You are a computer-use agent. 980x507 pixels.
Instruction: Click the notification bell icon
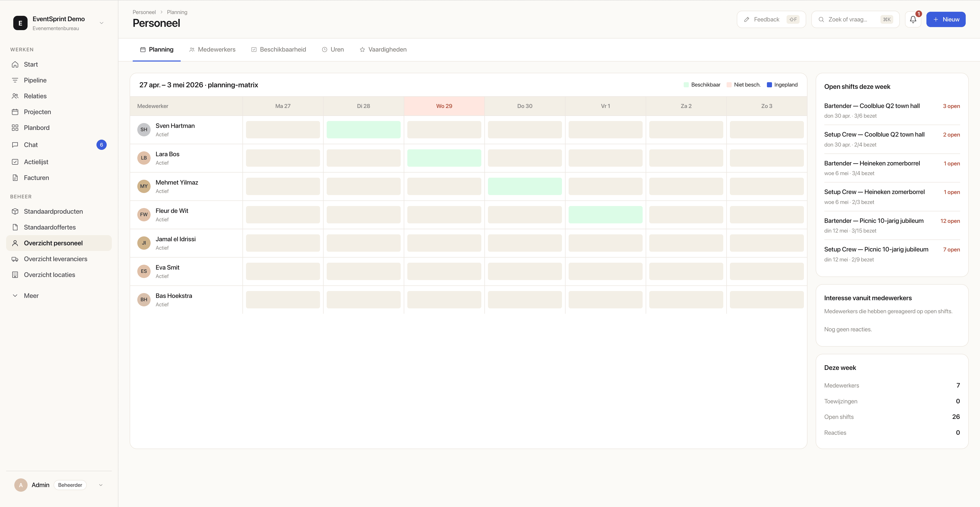tap(913, 19)
